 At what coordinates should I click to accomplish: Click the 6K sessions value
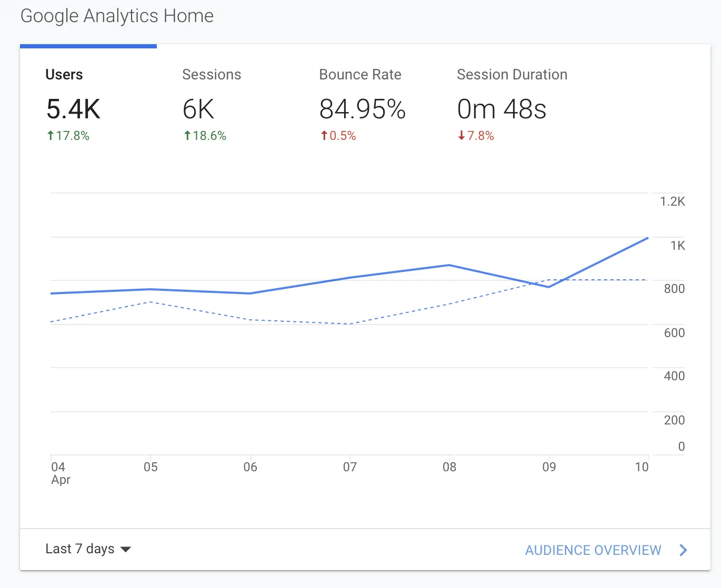[198, 109]
